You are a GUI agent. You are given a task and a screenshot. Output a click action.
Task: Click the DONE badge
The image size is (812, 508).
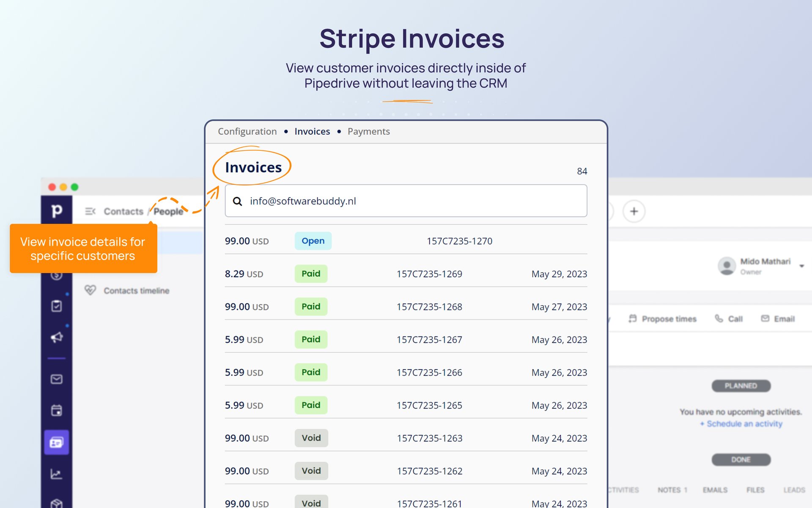[x=741, y=459]
